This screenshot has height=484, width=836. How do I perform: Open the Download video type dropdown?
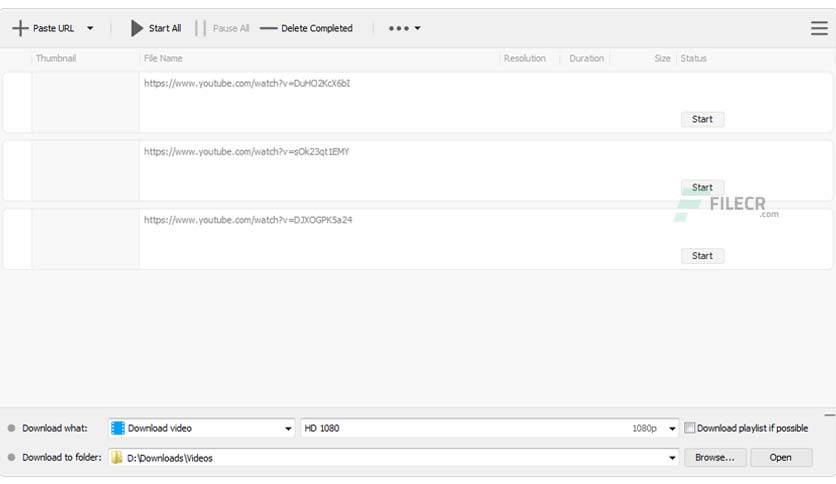[202, 428]
